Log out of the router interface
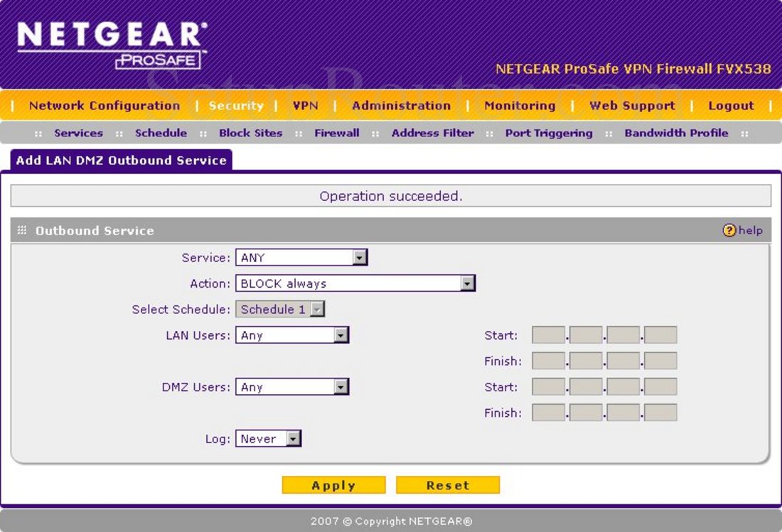 732,105
